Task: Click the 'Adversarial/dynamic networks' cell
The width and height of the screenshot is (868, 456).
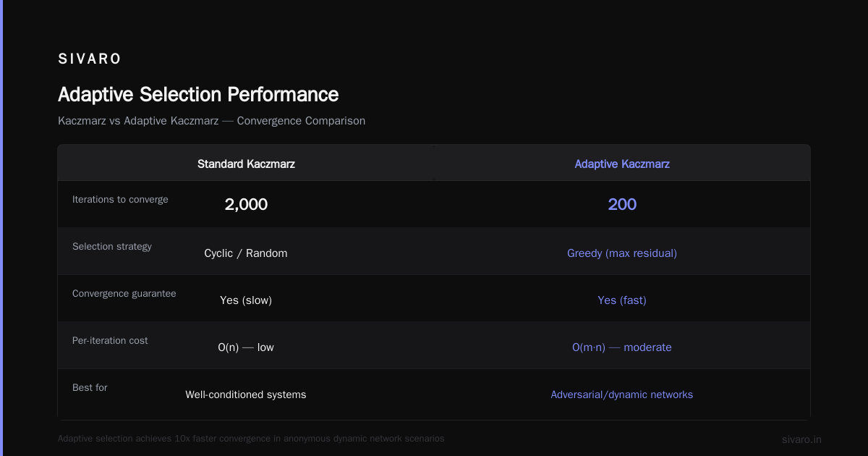Action: [622, 394]
